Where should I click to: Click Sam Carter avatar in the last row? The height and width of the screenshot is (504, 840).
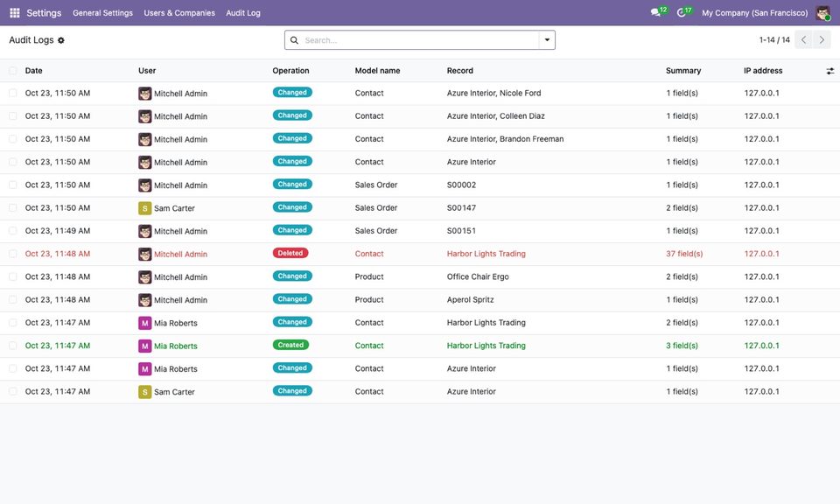[x=144, y=391]
